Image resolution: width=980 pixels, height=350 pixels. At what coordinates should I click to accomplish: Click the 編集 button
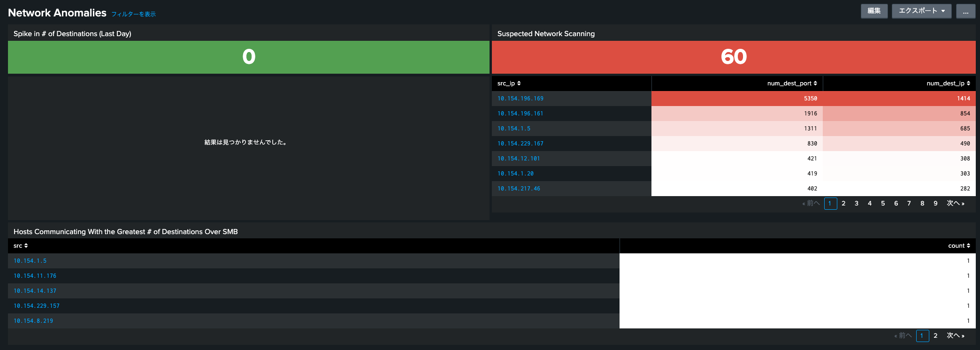point(874,11)
